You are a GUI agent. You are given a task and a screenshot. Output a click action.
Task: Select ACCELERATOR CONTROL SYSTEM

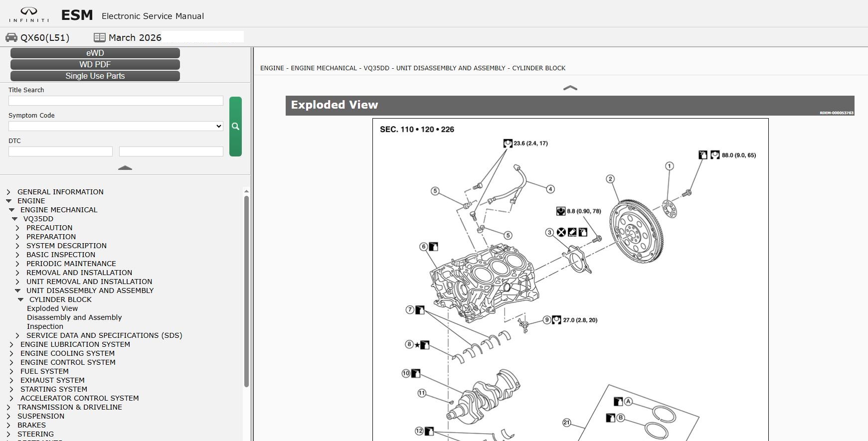tap(80, 398)
